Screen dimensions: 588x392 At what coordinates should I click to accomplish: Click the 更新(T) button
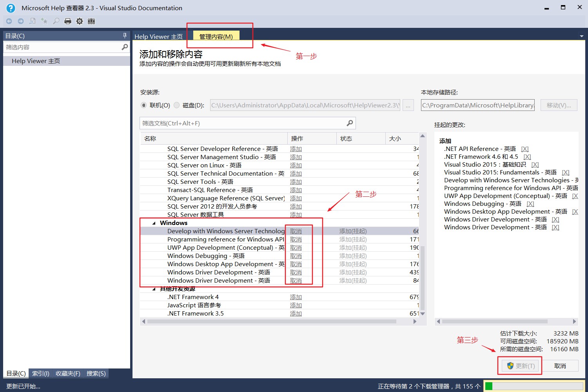pos(520,365)
